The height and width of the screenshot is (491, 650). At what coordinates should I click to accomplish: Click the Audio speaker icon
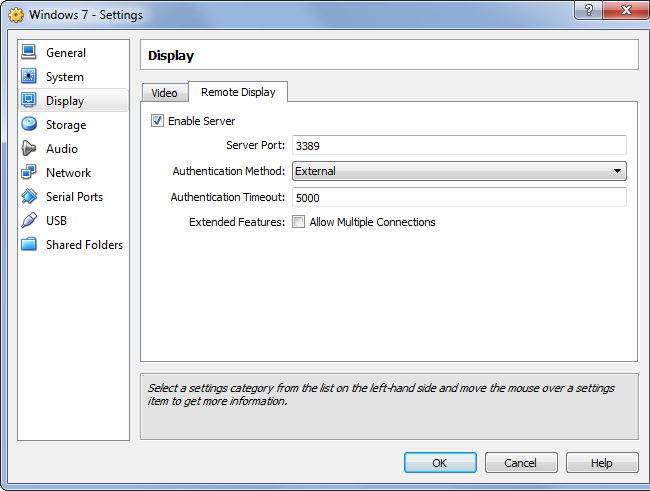pos(29,149)
